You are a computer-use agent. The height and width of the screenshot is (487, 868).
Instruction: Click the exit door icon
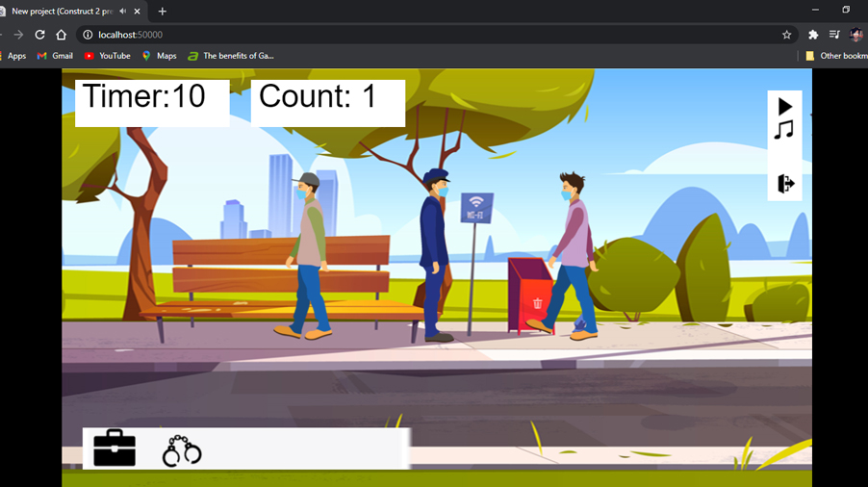(x=785, y=183)
